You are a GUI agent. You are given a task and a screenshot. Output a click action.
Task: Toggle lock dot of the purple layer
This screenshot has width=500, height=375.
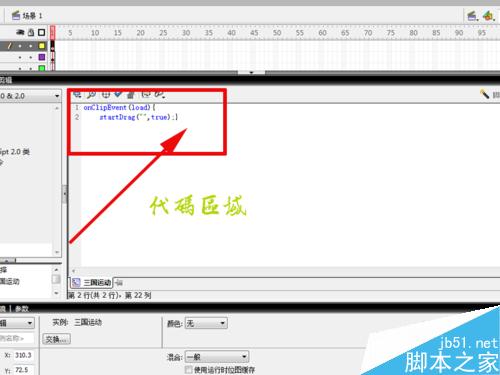(x=31, y=57)
